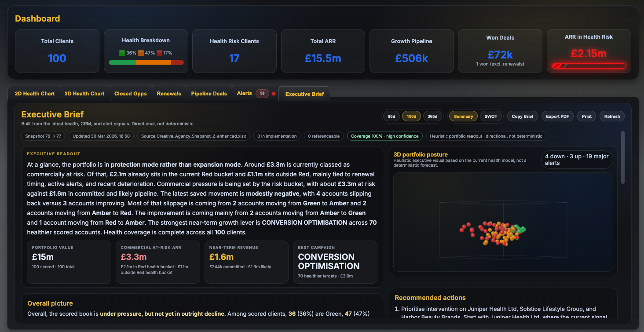Click the Executive Brief vertical scrollbar
644x332 pixels.
click(622, 157)
